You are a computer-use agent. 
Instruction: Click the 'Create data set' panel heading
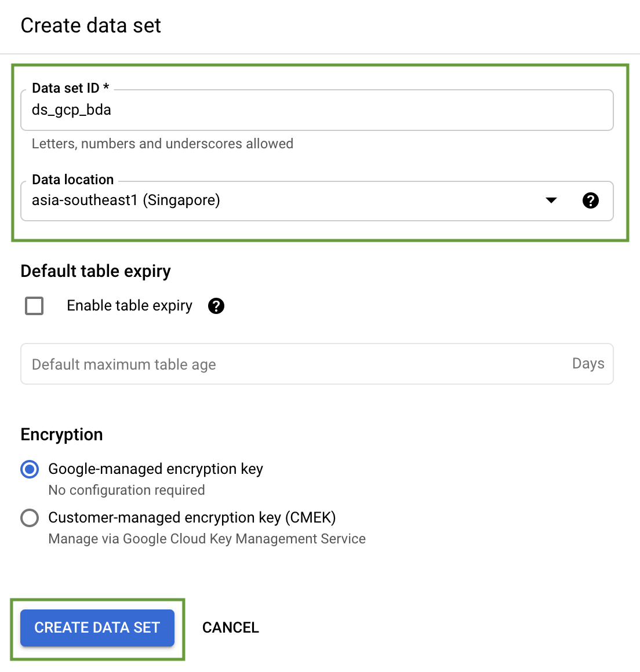[91, 25]
